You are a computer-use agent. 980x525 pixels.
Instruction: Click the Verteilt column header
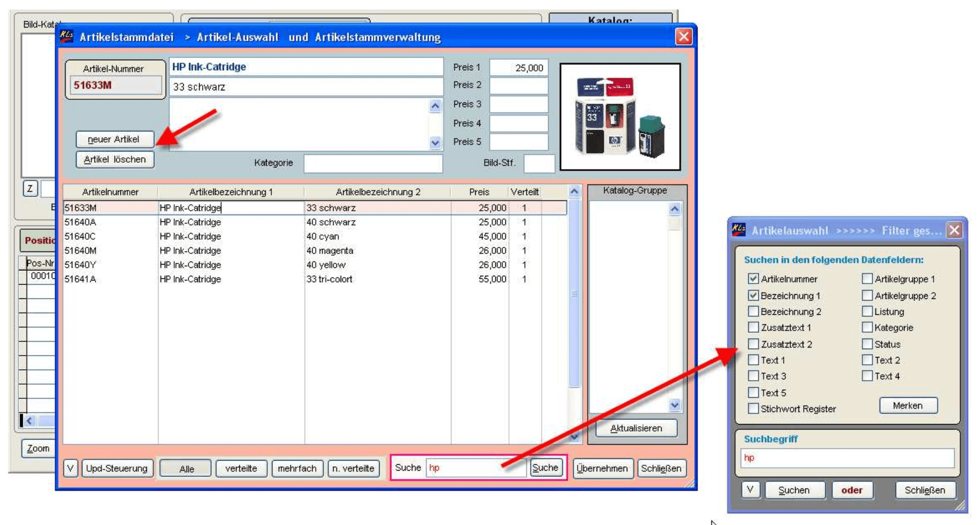point(524,192)
